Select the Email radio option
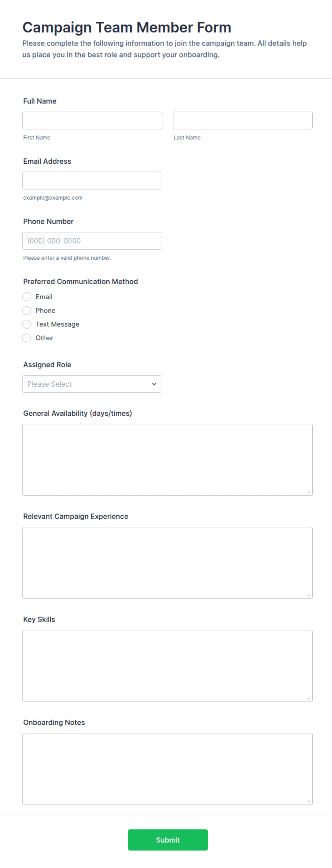The width and height of the screenshot is (332, 868). pos(27,297)
